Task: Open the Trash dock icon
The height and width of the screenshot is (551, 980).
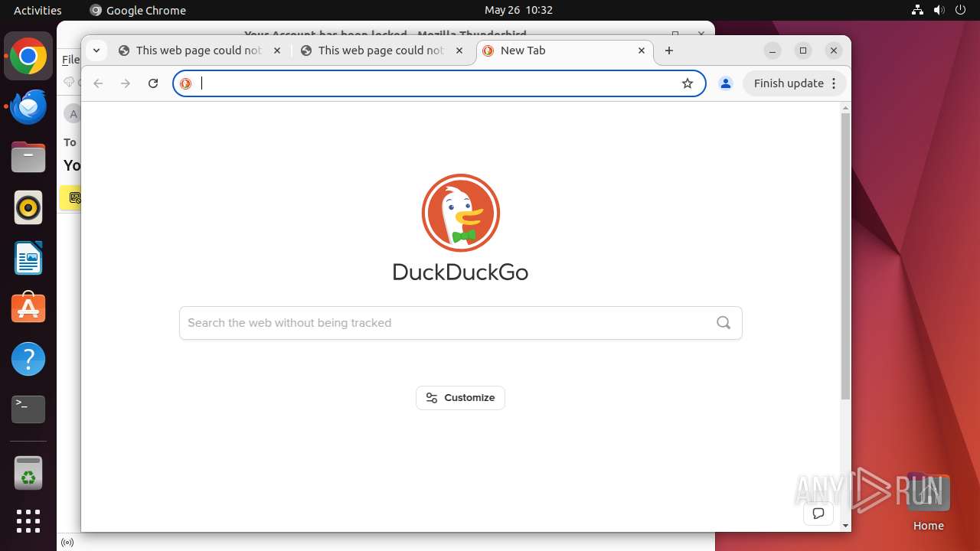Action: [x=28, y=473]
